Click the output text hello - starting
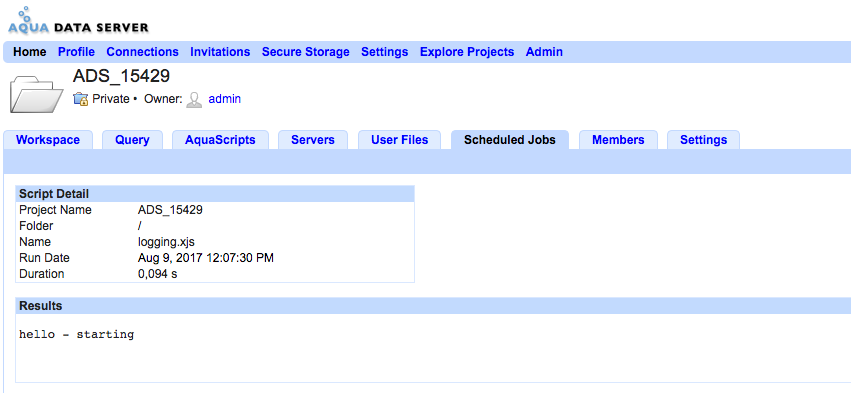Screen dimensions: 851x393 pos(77,334)
